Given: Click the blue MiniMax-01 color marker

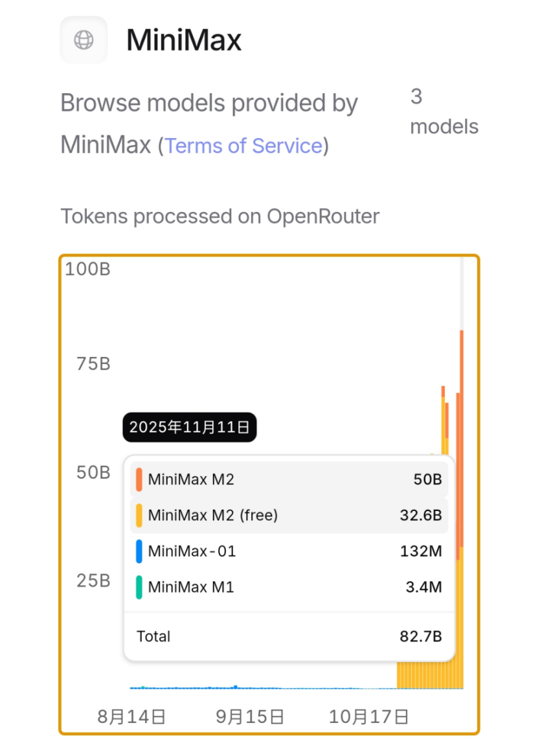Looking at the screenshot, I should 139,551.
